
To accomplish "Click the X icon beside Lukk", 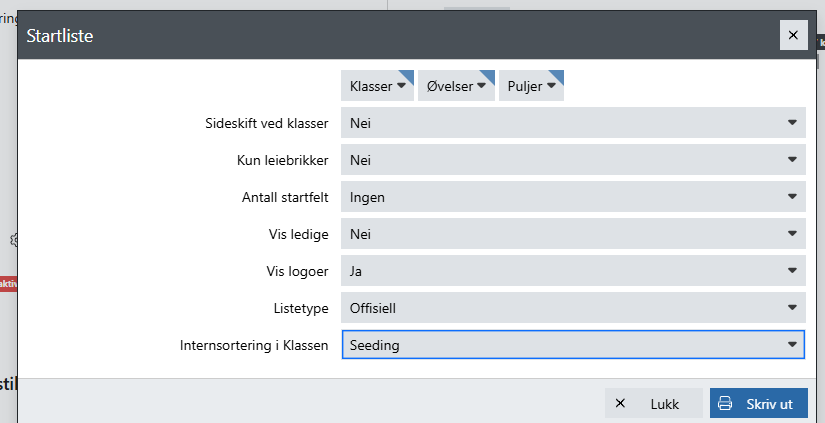I will click(x=620, y=404).
